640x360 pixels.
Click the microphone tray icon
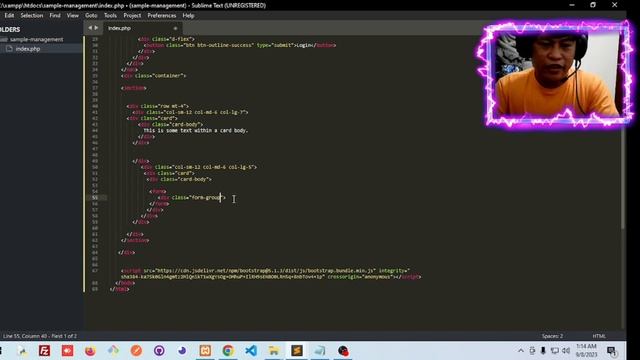point(543,351)
